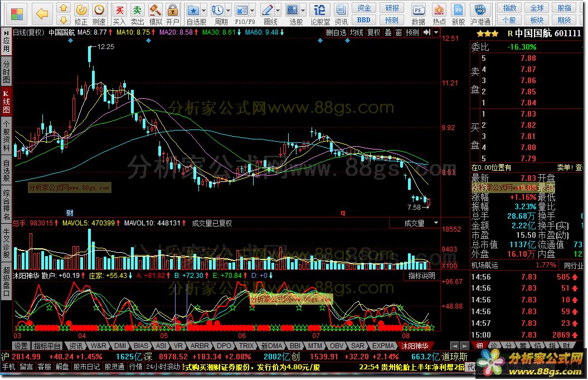Select the 个股资料 sidebar tab
The image size is (588, 380).
[6, 136]
